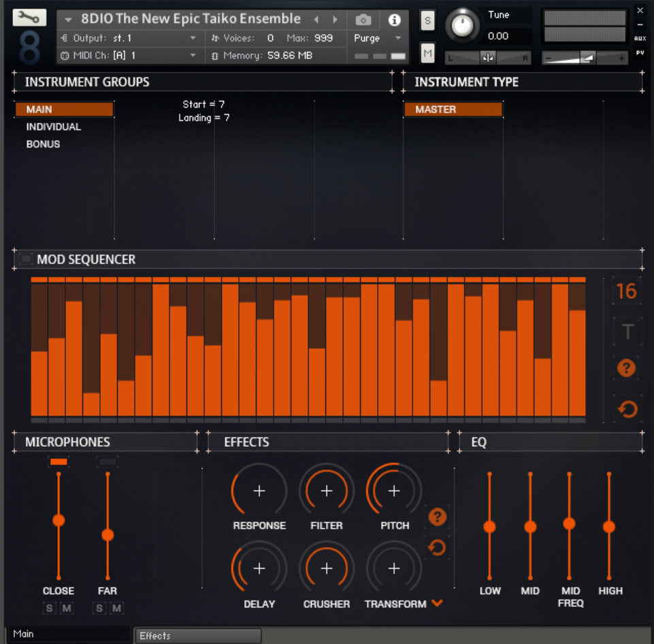
Task: Adjust the LOW EQ slider
Action: point(489,527)
